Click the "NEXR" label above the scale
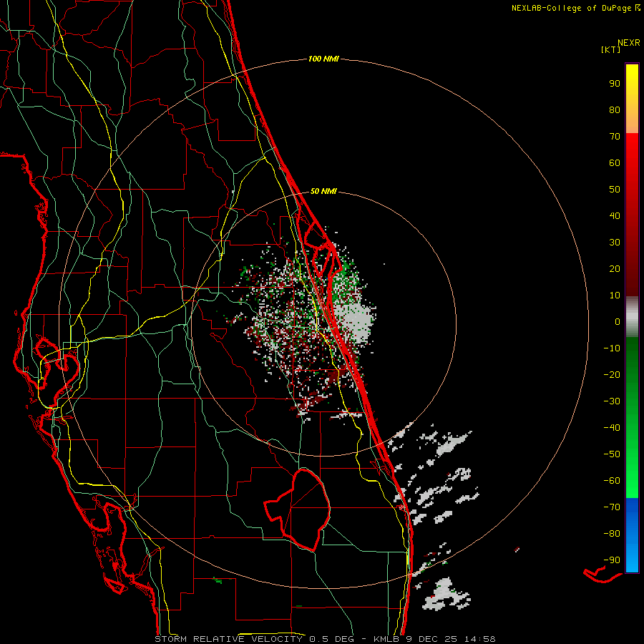 (629, 43)
